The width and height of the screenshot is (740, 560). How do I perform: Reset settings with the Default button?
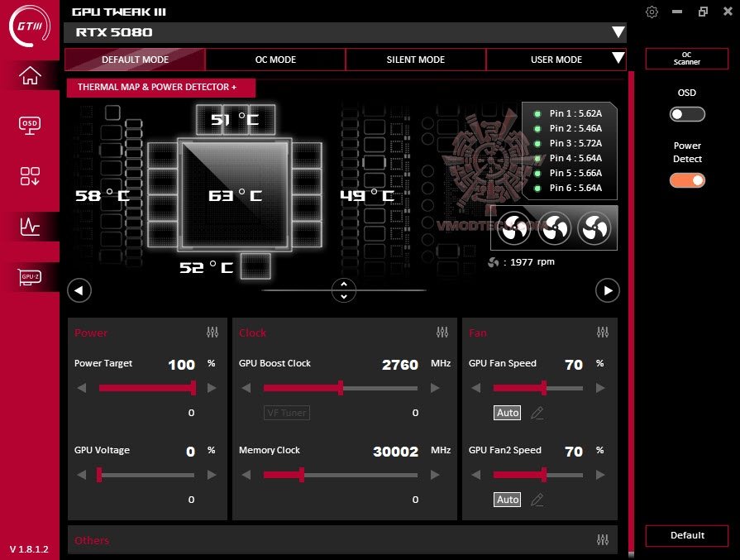point(687,535)
